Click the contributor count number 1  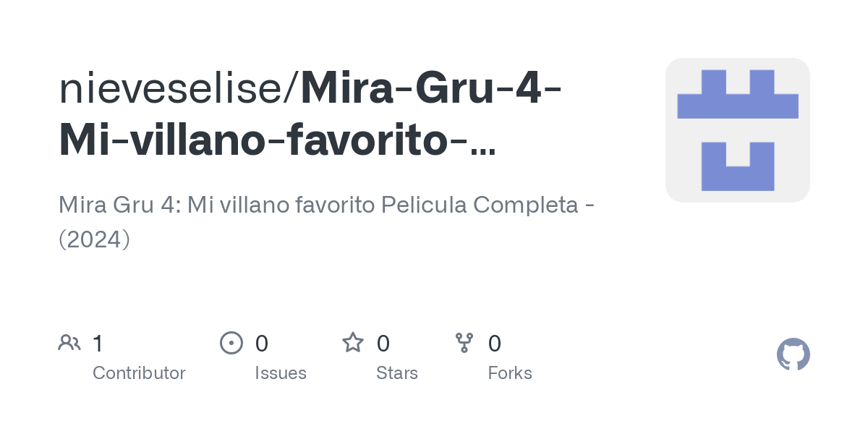[x=98, y=344]
